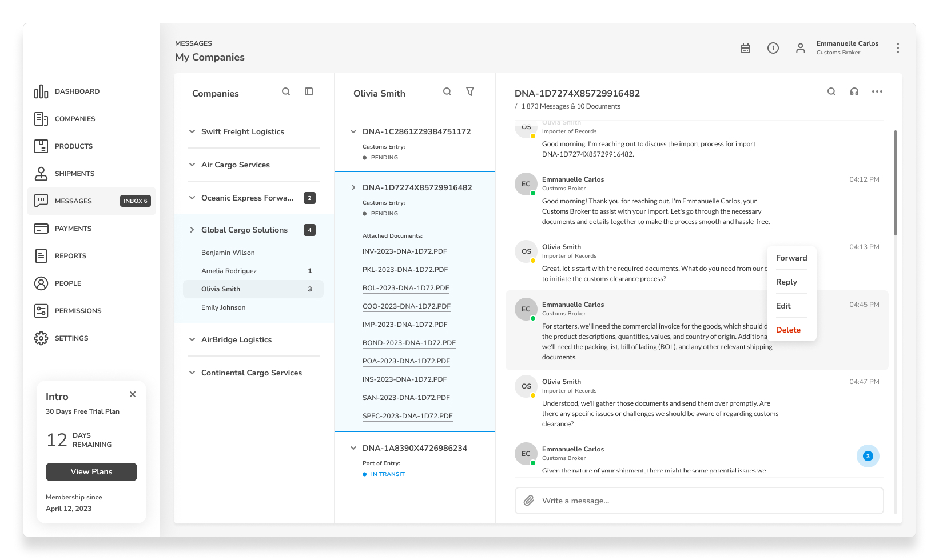Click the INBOX 6 badge
The height and width of the screenshot is (560, 939).
click(x=136, y=201)
